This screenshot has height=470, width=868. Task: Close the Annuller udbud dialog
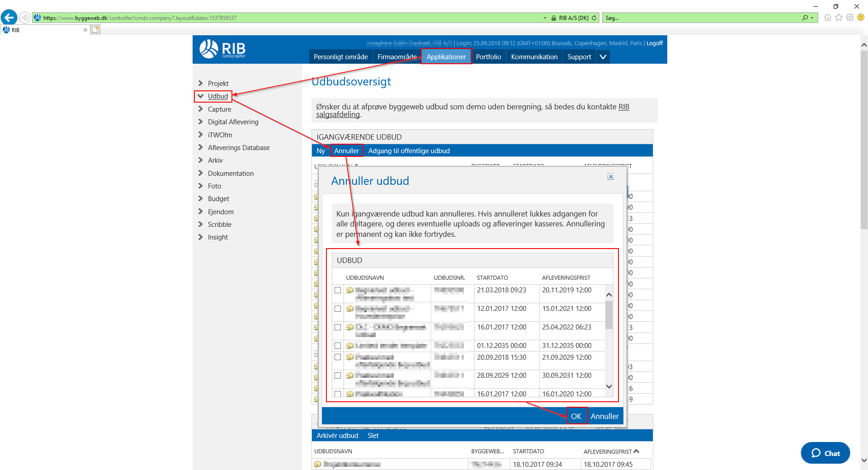click(610, 177)
